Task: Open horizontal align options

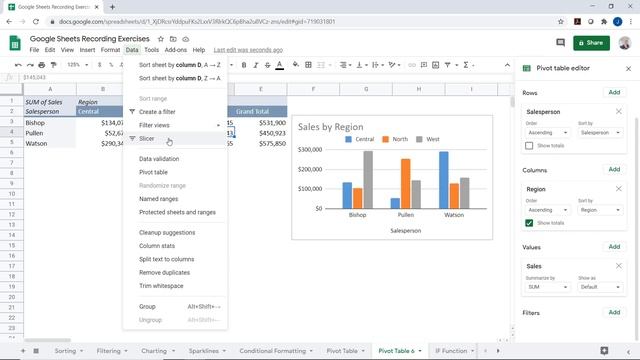Action: tap(345, 65)
